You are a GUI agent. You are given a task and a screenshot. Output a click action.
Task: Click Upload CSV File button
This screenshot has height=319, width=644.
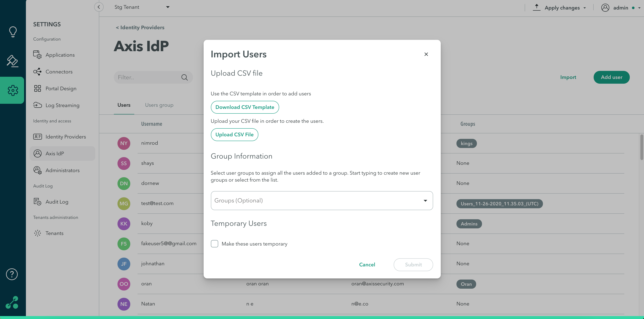tap(234, 134)
